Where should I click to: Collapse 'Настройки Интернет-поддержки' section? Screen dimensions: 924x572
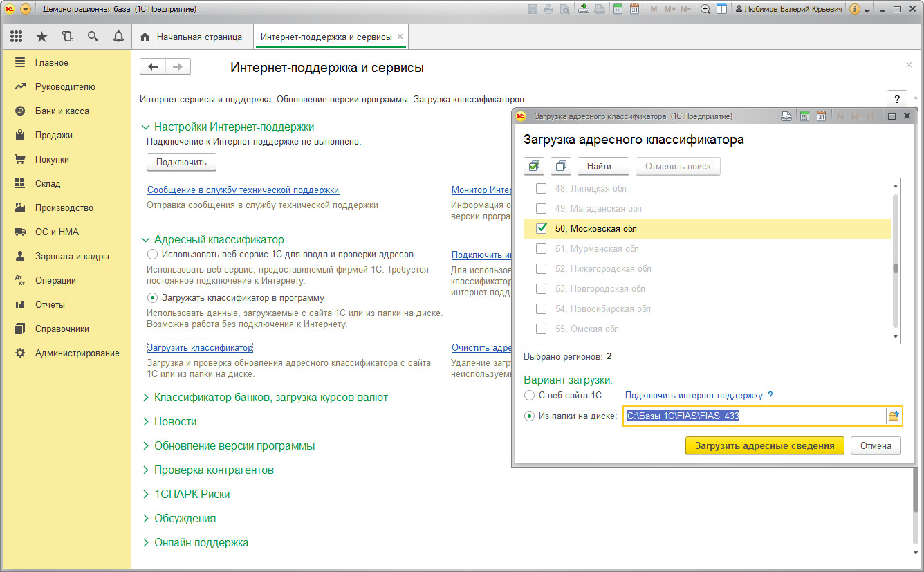(145, 127)
